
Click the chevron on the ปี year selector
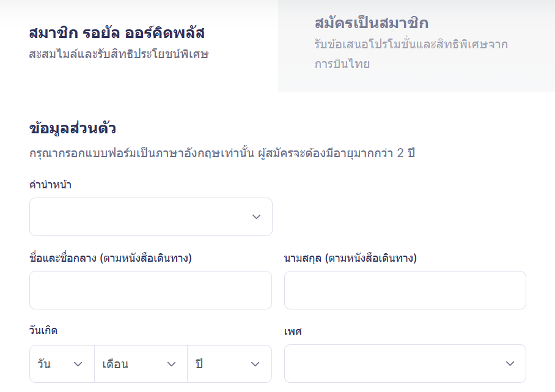click(255, 364)
